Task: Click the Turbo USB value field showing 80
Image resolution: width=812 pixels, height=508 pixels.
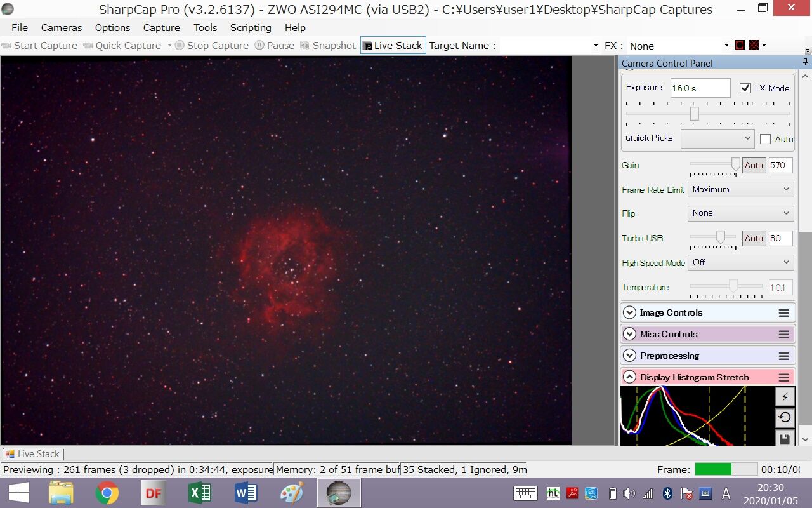Action: [x=780, y=238]
